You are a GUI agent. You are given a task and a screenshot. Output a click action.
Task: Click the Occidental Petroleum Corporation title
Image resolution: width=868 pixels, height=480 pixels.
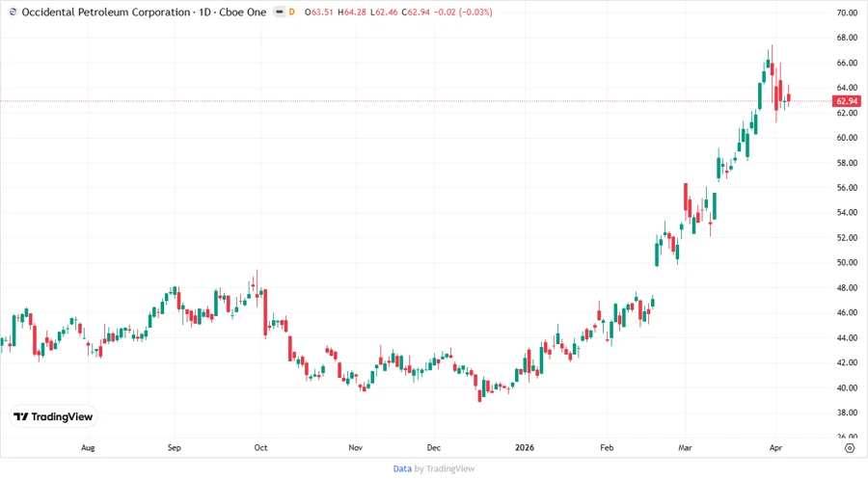[x=106, y=12]
